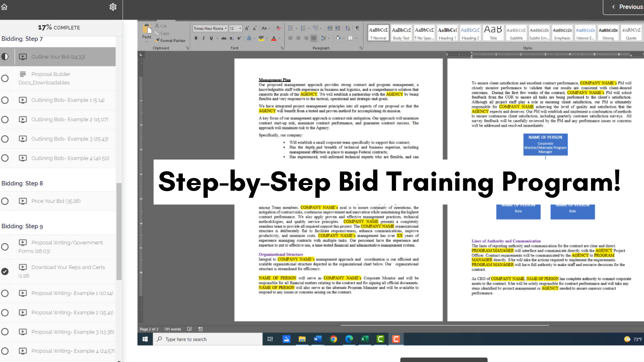Center align the text
This screenshot has height=362, width=644.
coord(298,38)
